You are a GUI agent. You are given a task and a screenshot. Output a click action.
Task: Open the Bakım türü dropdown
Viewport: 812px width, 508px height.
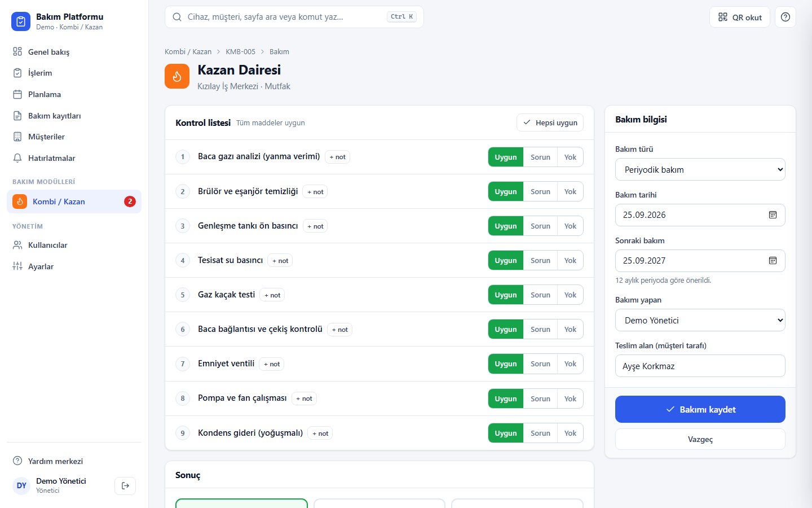pyautogui.click(x=700, y=169)
